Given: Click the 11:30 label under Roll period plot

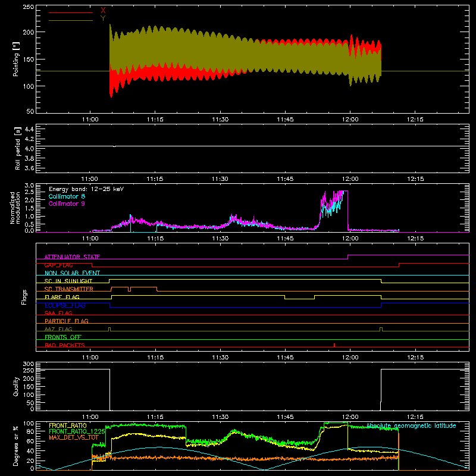Looking at the screenshot, I should pos(220,179).
